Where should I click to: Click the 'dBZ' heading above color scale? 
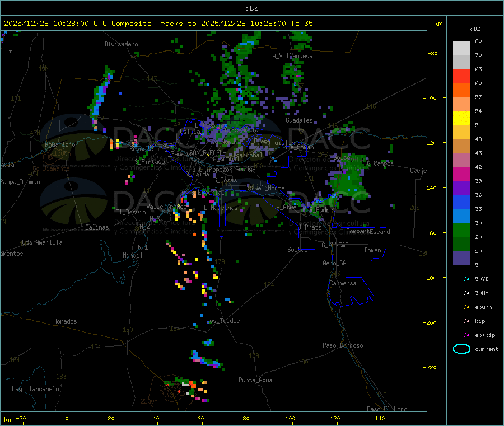coord(475,29)
